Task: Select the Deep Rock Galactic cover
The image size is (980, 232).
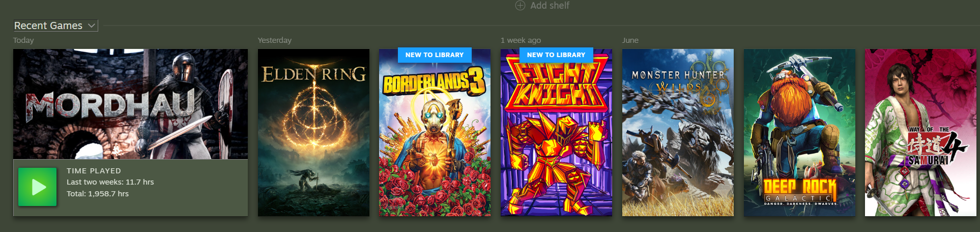Action: coord(799,133)
